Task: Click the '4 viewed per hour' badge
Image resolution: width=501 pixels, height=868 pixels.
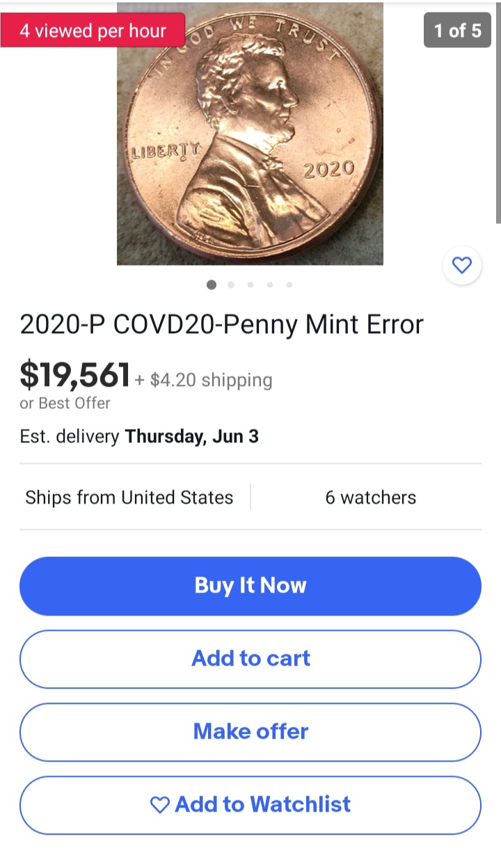Action: pyautogui.click(x=93, y=31)
